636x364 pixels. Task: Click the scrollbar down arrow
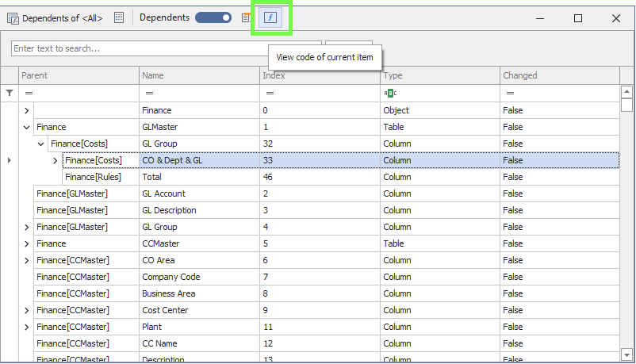(626, 354)
